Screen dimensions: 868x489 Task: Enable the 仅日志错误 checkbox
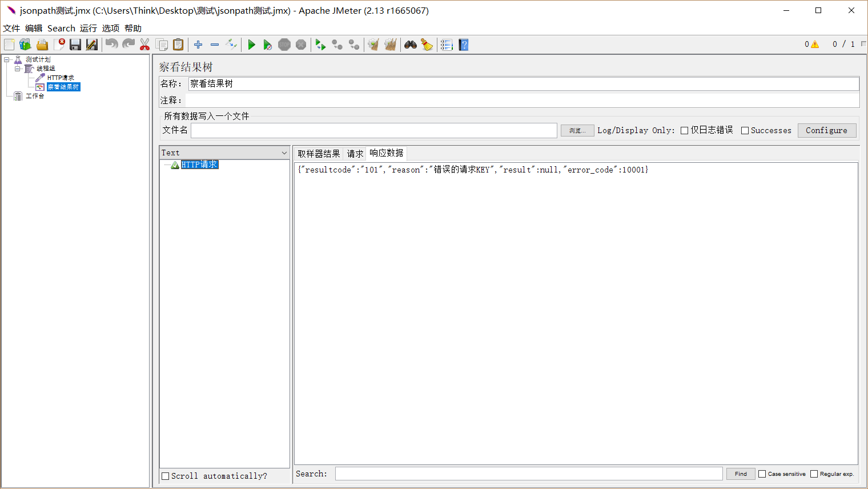click(684, 131)
